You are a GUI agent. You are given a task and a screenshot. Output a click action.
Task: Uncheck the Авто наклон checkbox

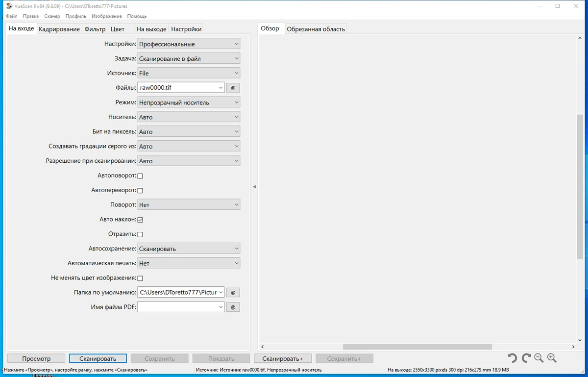140,220
